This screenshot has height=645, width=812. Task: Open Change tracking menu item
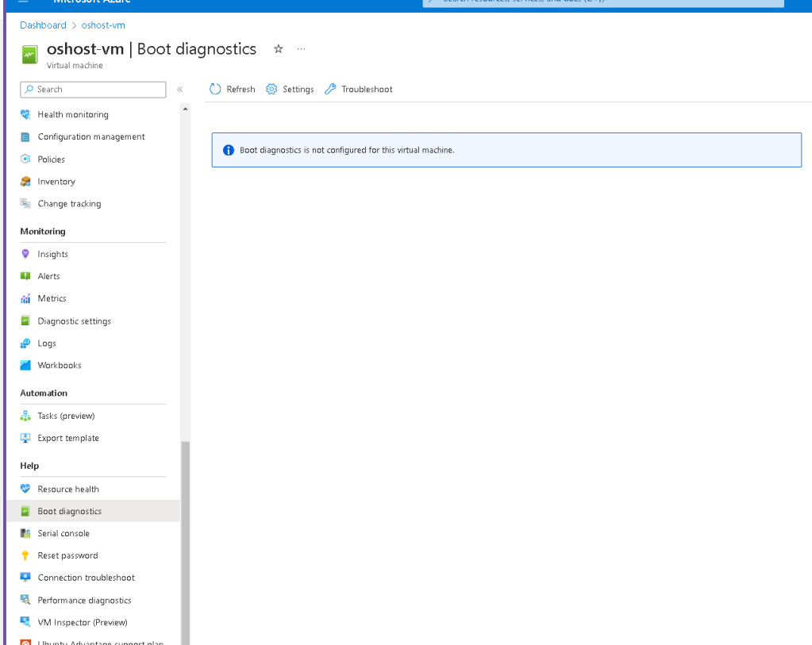pos(69,204)
